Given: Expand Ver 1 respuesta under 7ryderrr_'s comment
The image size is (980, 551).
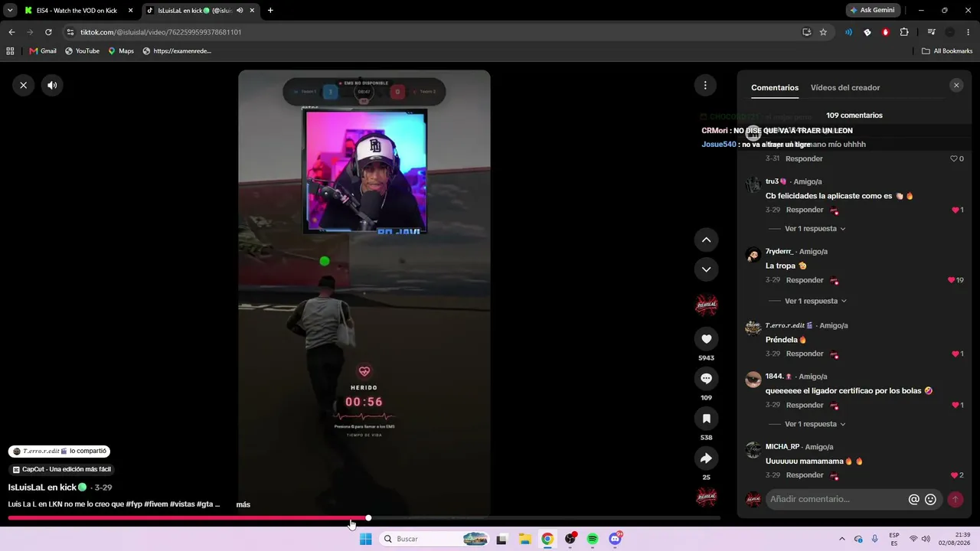Looking at the screenshot, I should 815,302.
